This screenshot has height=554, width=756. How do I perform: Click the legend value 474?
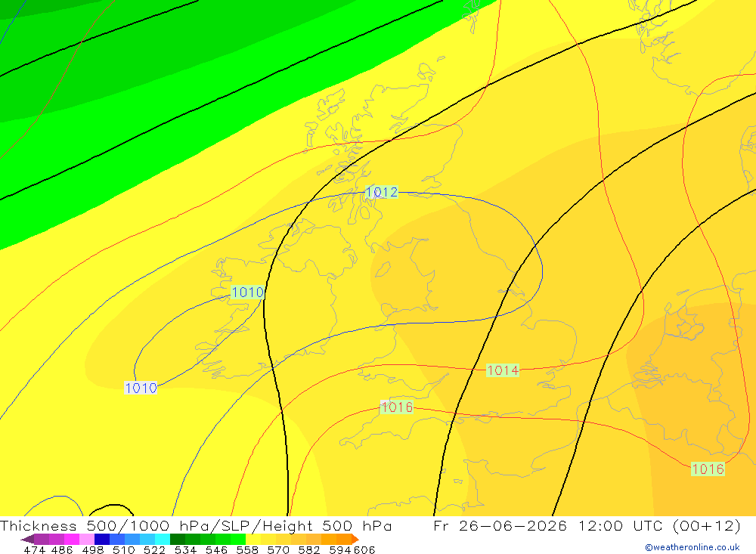pos(35,549)
